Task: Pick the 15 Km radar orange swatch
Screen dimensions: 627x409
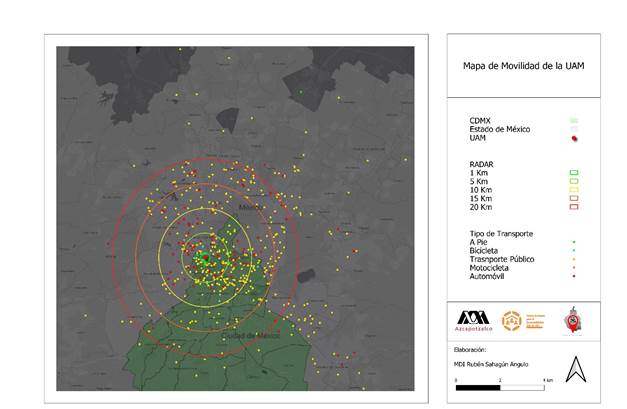Action: [574, 198]
